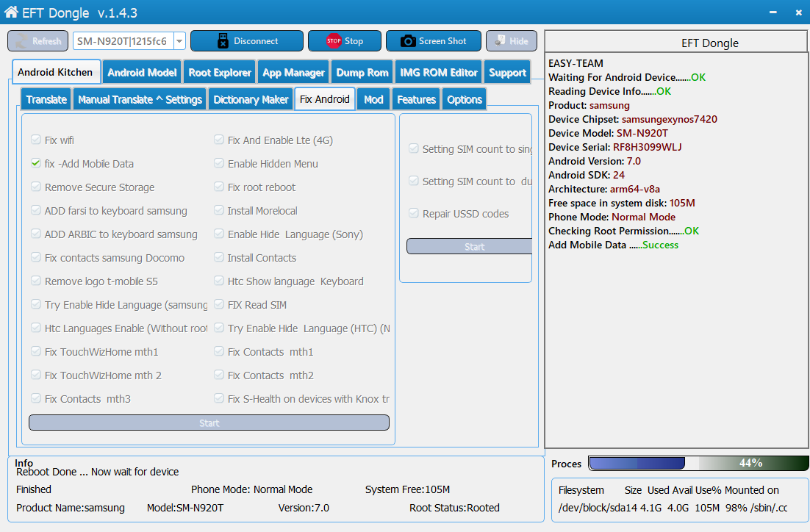The height and width of the screenshot is (532, 810).
Task: Toggle ADD farsi to keyboard samsung
Action: pos(35,210)
